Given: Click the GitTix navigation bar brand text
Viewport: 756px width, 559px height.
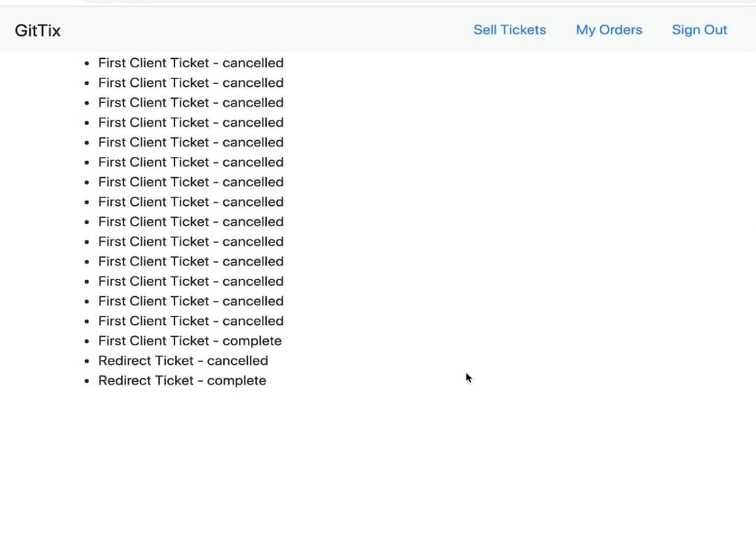Looking at the screenshot, I should (x=37, y=30).
